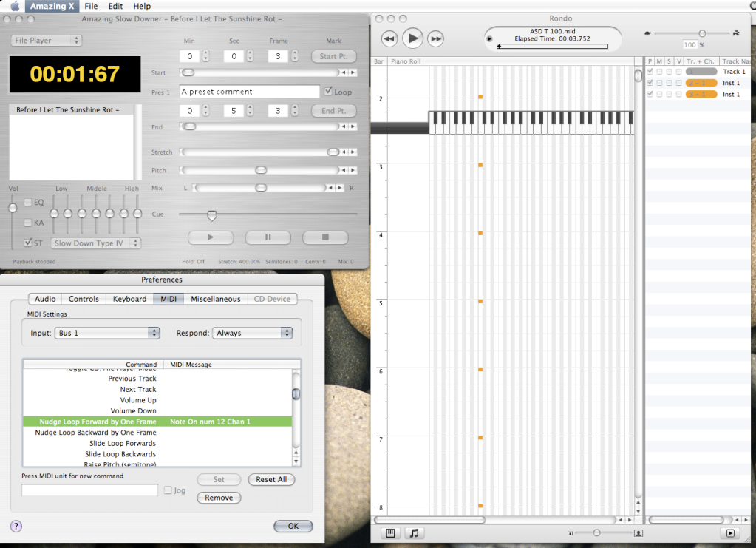
Task: Click the Remove button in Preferences
Action: (x=219, y=498)
